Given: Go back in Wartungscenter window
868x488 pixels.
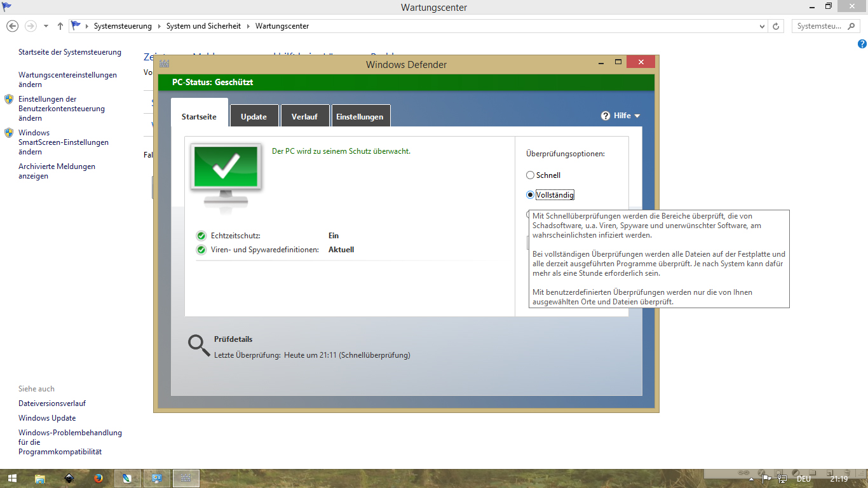Looking at the screenshot, I should pyautogui.click(x=12, y=26).
